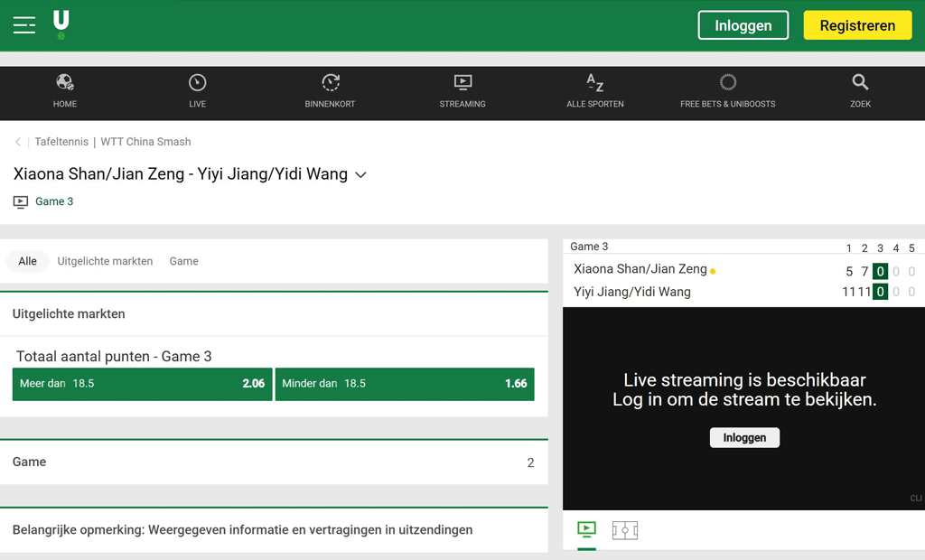This screenshot has height=560, width=925.
Task: Go back with breadcrumb arrow
Action: (18, 142)
